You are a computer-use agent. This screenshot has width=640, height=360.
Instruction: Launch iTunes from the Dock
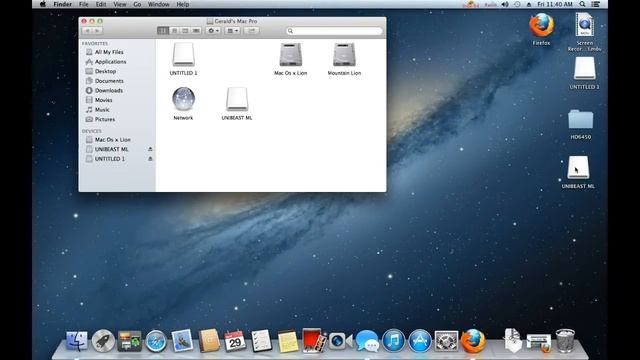tap(393, 341)
